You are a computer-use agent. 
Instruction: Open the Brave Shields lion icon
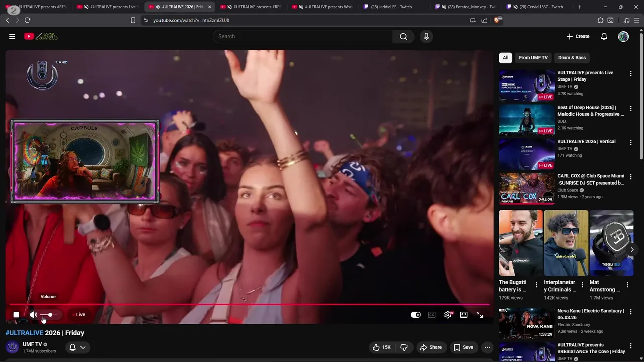(x=498, y=20)
